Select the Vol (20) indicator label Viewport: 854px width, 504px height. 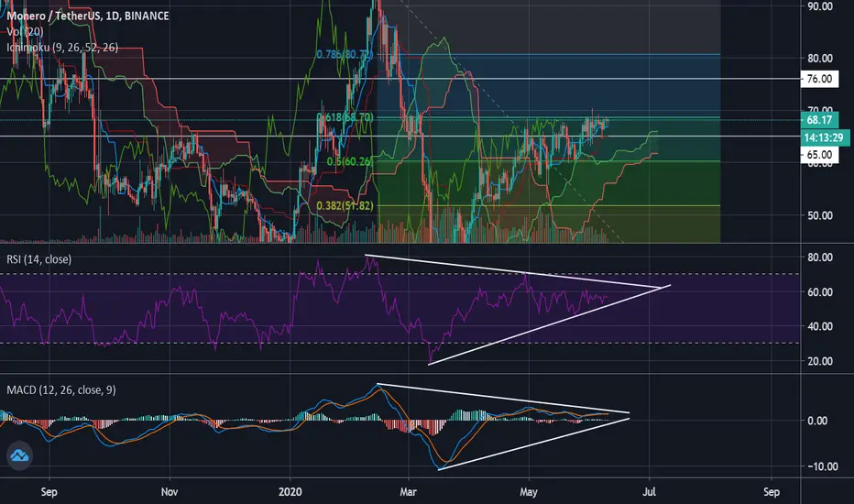pyautogui.click(x=25, y=31)
